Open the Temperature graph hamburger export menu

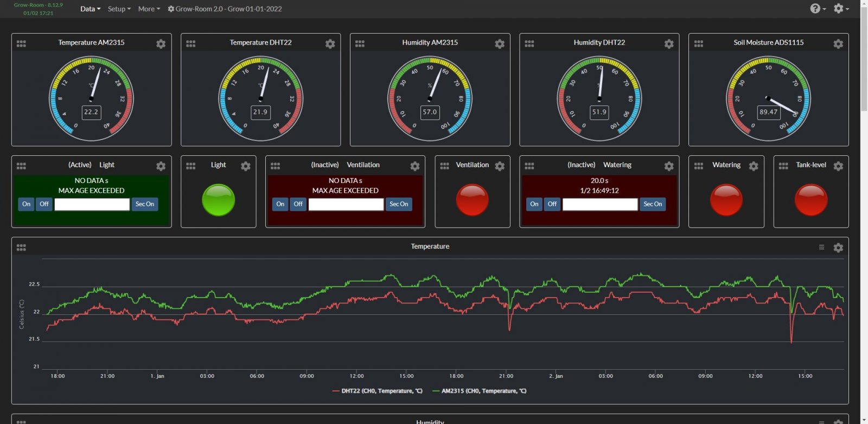point(821,247)
